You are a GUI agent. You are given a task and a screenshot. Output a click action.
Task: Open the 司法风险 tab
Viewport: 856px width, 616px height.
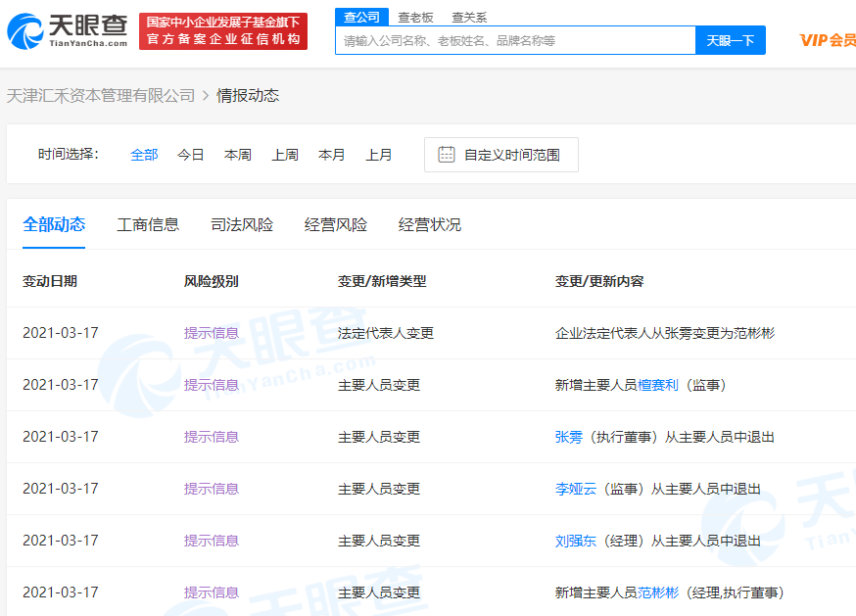click(242, 225)
